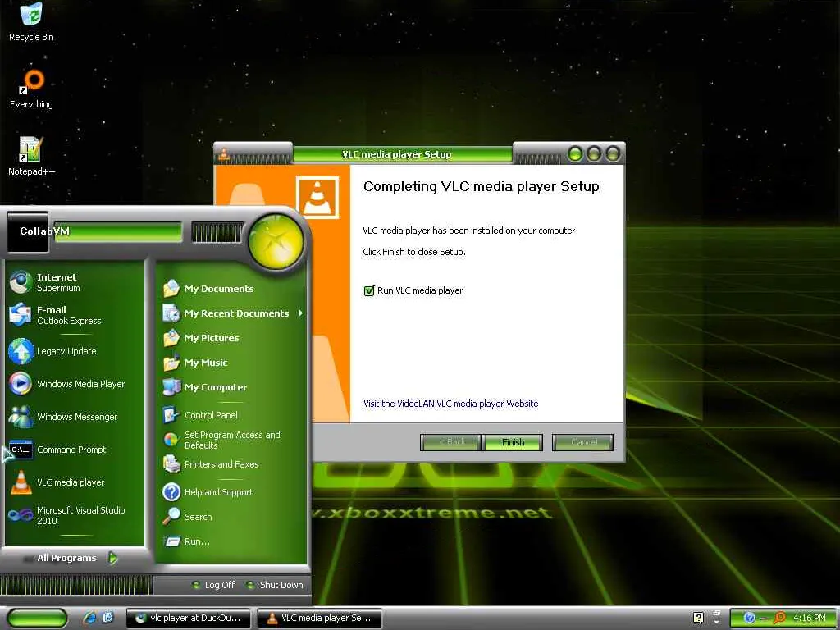Screen dimensions: 840x630
Task: Click Log Off button
Action: (214, 584)
